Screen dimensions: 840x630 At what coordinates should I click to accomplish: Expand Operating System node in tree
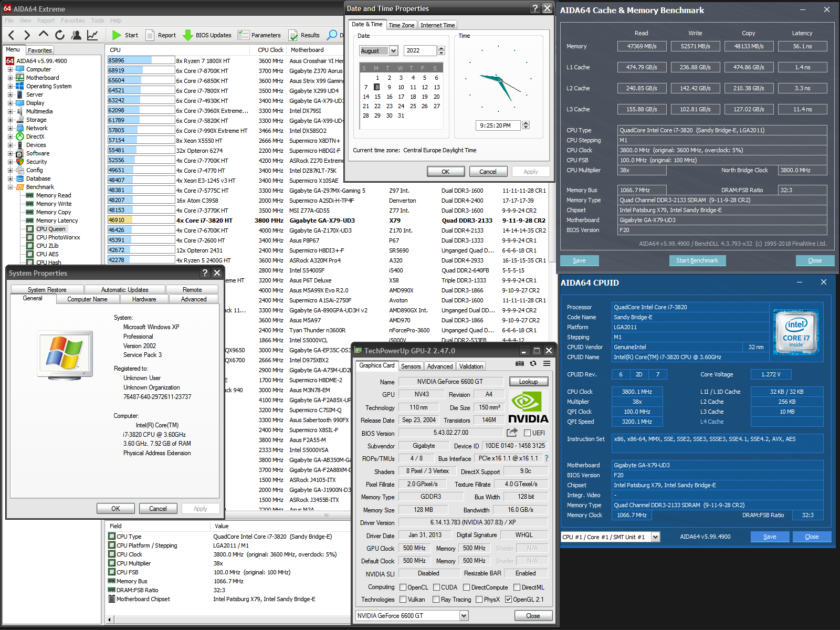coord(10,86)
